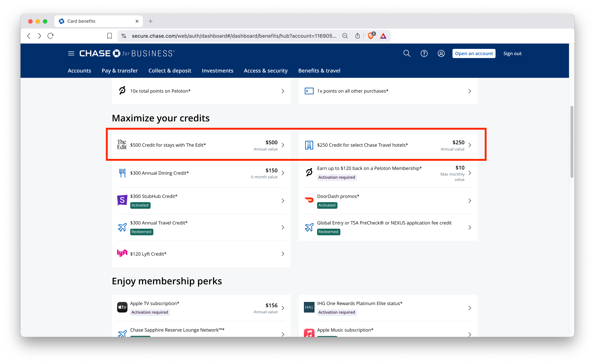
Task: Expand the DoorDash promos chevron
Action: (470, 201)
